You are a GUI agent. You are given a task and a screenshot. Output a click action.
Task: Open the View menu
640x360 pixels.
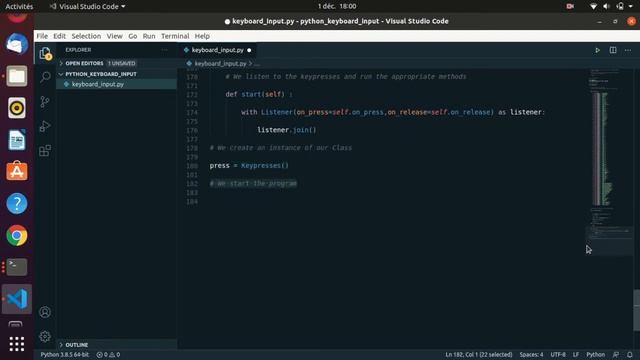tap(115, 36)
